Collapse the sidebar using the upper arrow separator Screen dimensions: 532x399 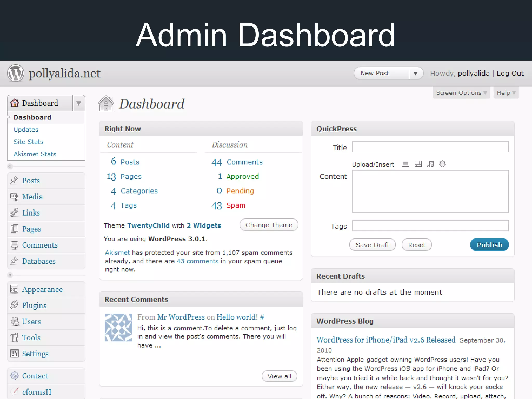(x=10, y=166)
